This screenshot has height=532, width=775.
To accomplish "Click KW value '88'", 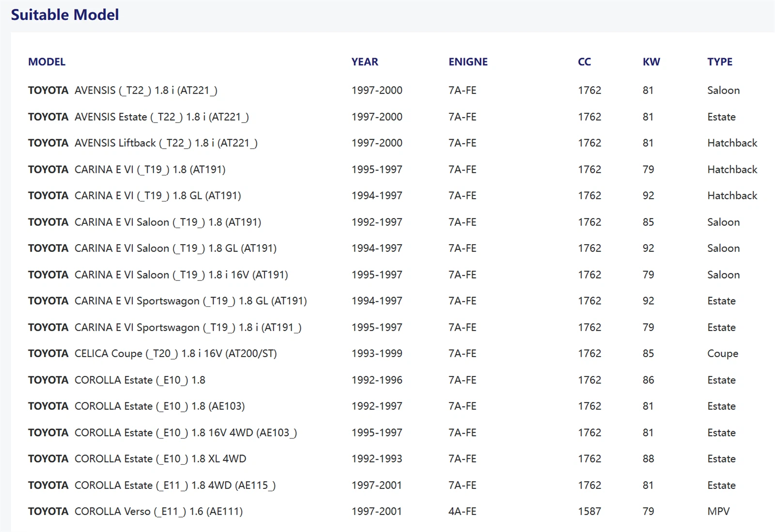I will [648, 459].
